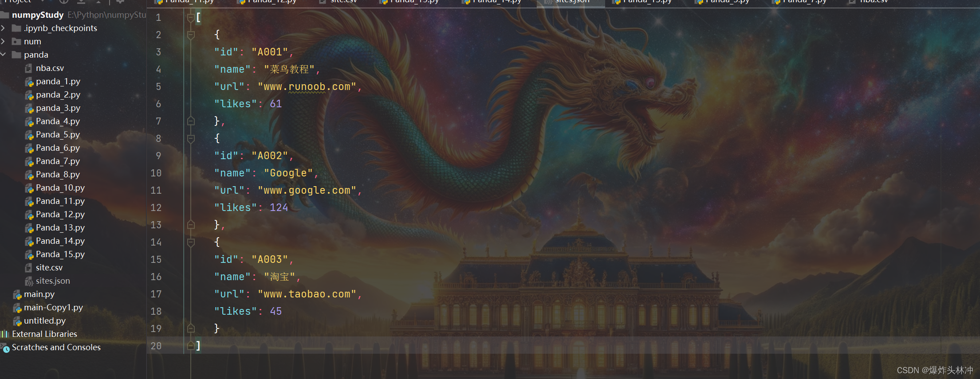Click line number 16 in the gutter

156,277
